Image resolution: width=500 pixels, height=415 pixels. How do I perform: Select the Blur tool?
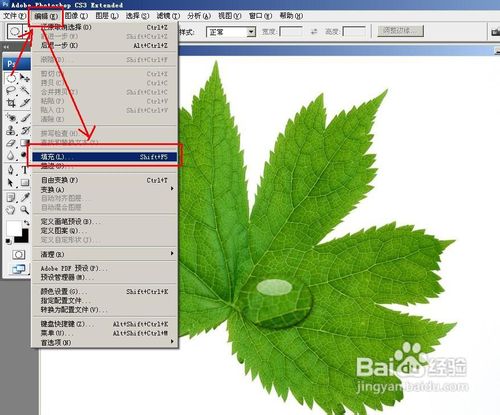point(11,155)
